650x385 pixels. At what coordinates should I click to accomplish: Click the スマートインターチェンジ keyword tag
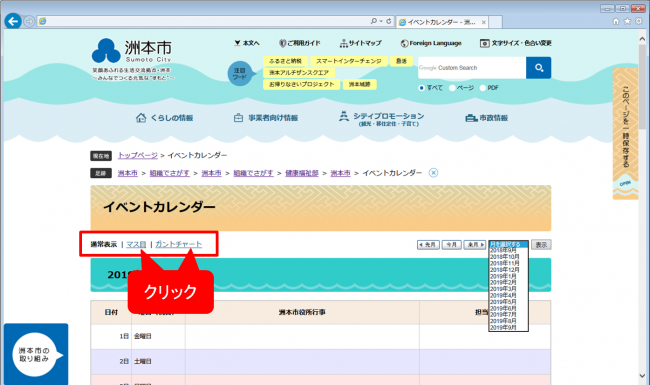(x=349, y=61)
